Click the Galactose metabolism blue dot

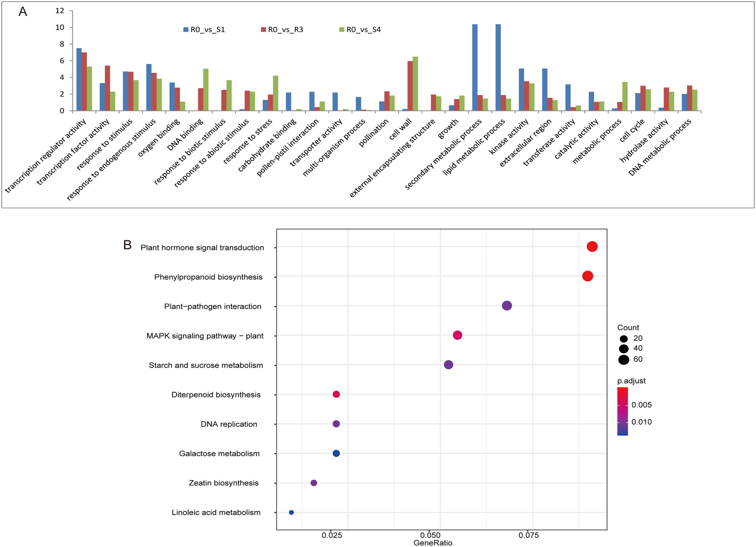pos(336,453)
